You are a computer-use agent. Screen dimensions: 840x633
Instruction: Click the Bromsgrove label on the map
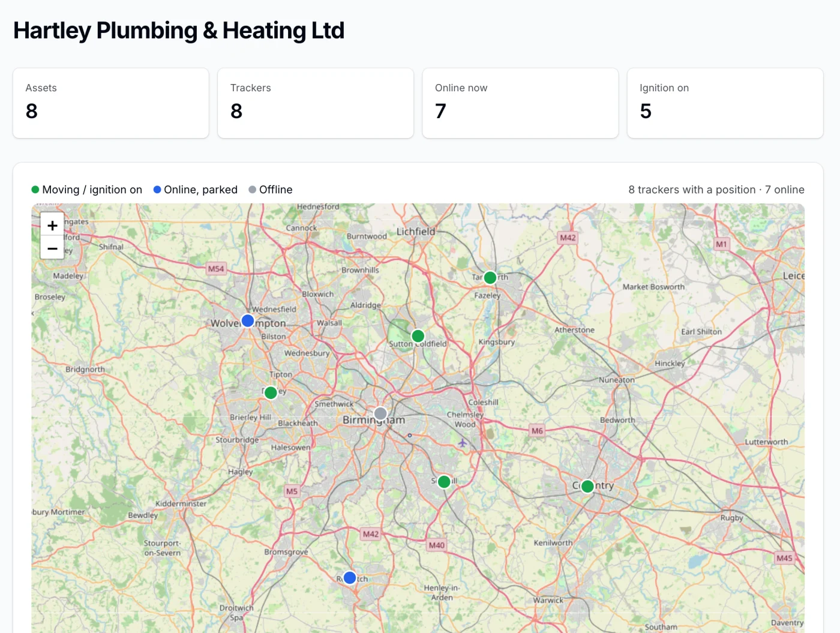coord(286,552)
